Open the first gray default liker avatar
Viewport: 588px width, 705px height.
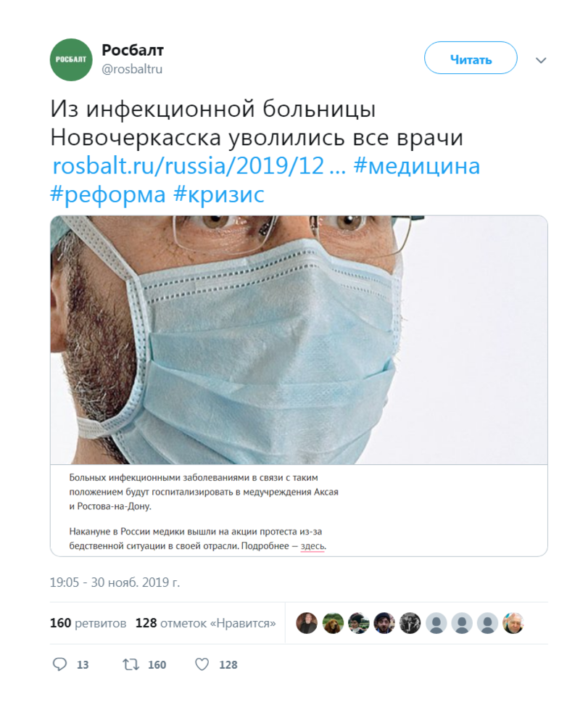[x=436, y=623]
